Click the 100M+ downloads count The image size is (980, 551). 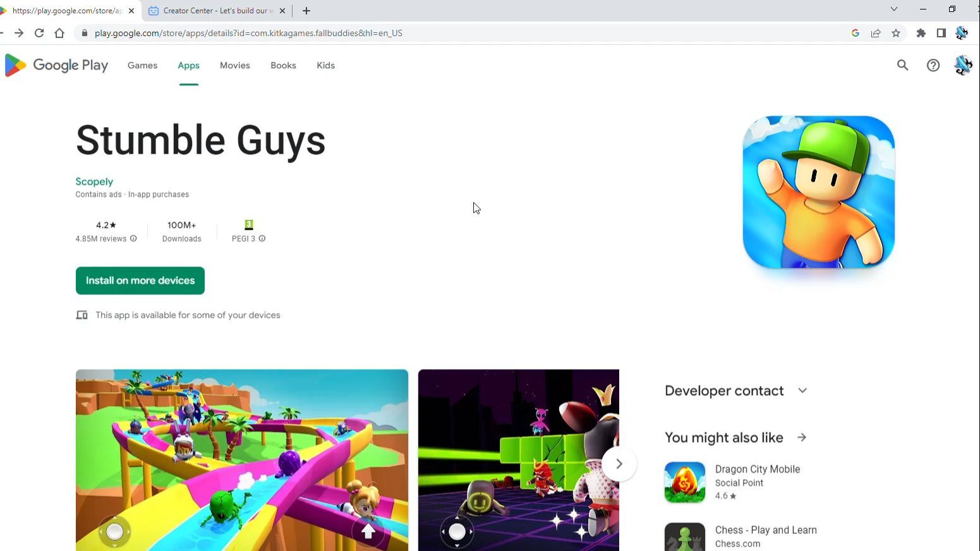[181, 225]
